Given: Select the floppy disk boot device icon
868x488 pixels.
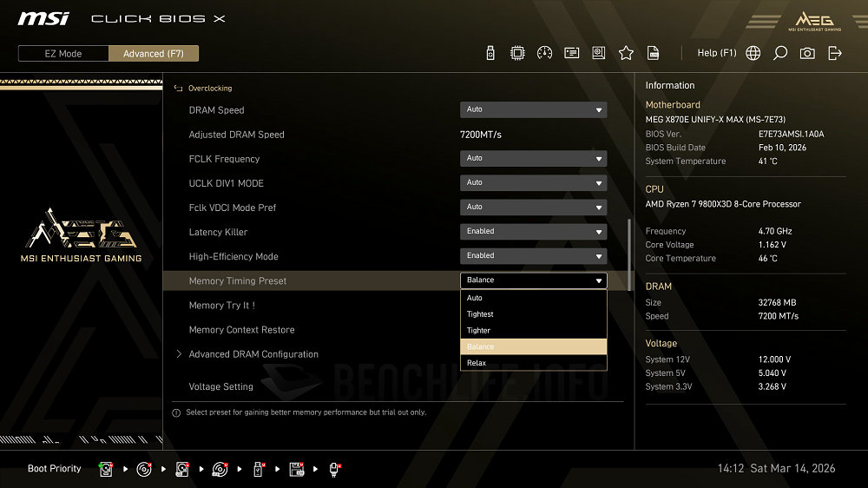Looking at the screenshot, I should [x=297, y=469].
